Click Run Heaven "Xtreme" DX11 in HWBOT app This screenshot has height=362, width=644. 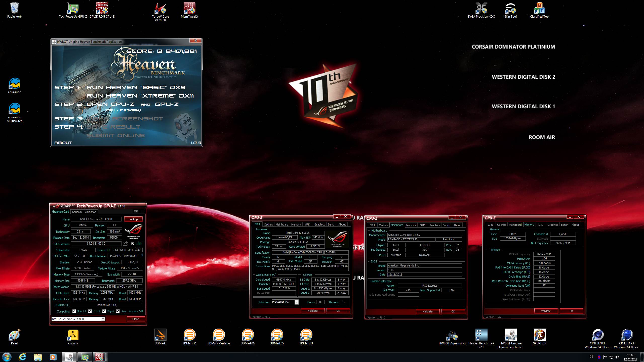tap(140, 96)
